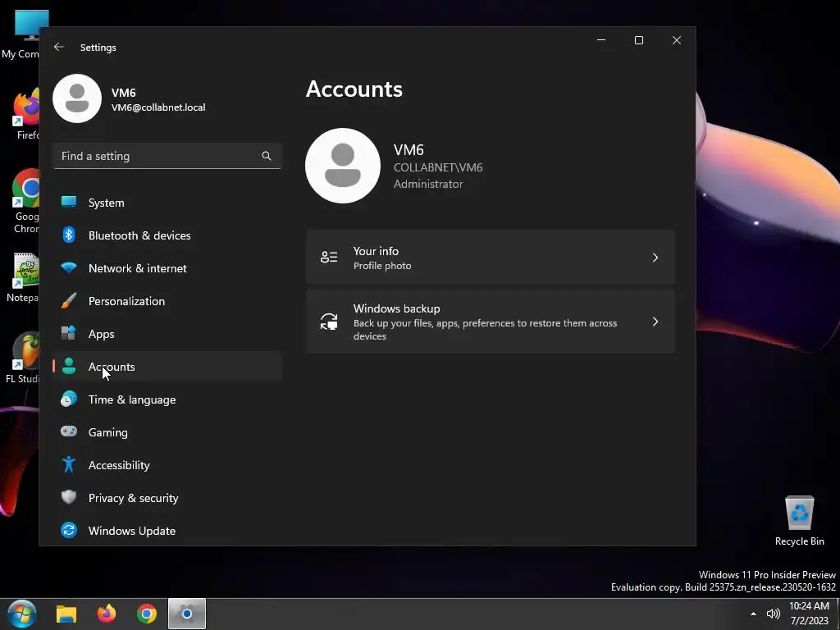This screenshot has height=630, width=840.
Task: Open Your info Profile photo card
Action: [x=491, y=257]
